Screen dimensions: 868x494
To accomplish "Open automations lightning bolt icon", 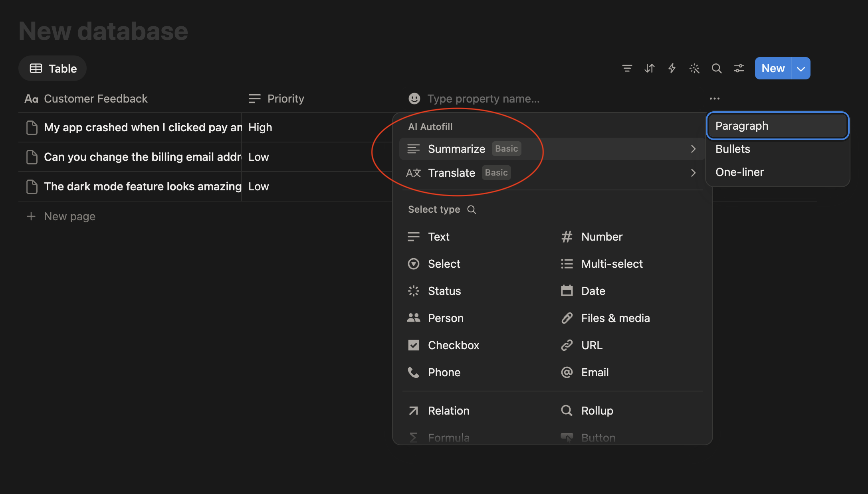I will click(672, 69).
